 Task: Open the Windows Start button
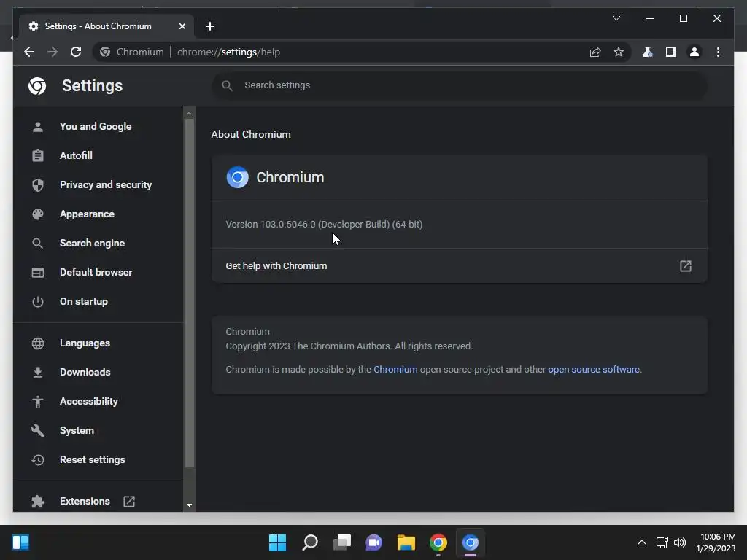(277, 542)
